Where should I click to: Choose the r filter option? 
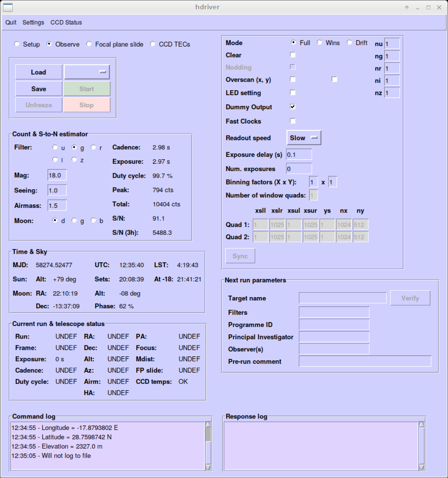tap(94, 147)
